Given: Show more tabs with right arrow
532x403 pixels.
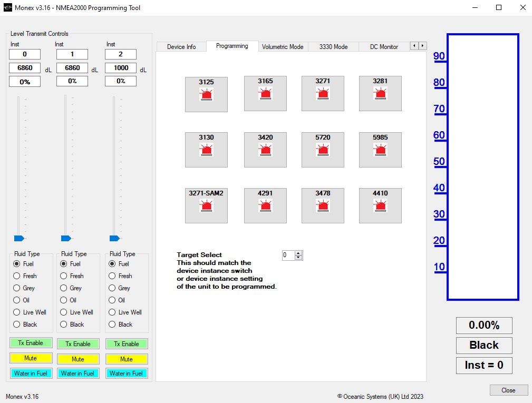Looking at the screenshot, I should (x=422, y=46).
